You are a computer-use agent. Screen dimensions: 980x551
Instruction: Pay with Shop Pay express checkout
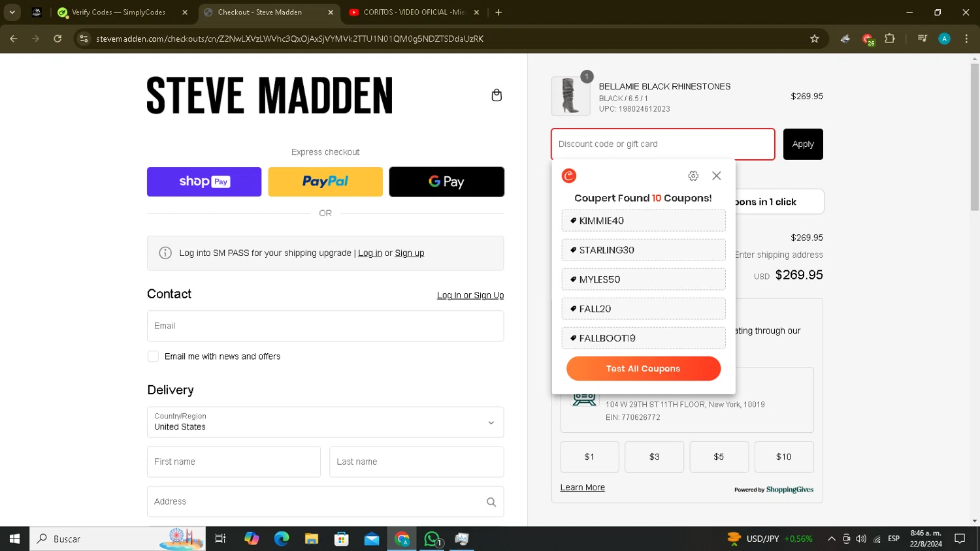(x=204, y=181)
